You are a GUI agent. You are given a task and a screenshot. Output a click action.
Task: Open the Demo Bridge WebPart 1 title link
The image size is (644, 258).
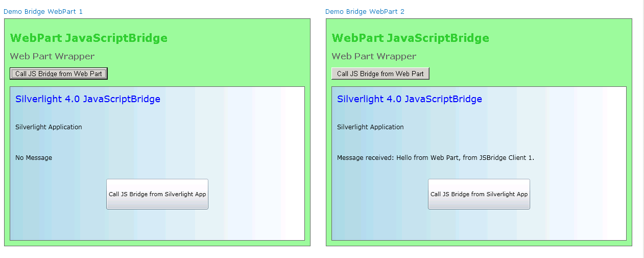point(43,11)
